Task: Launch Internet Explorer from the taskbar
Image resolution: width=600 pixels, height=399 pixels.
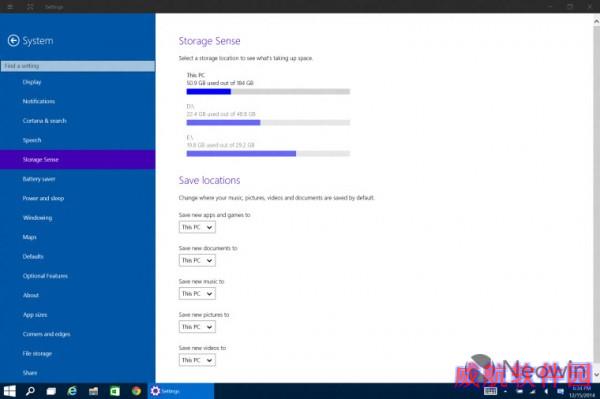Action: click(72, 391)
